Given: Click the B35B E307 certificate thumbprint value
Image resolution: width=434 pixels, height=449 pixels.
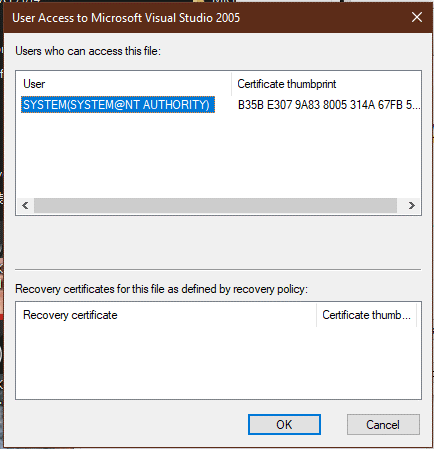Looking at the screenshot, I should pyautogui.click(x=329, y=105).
